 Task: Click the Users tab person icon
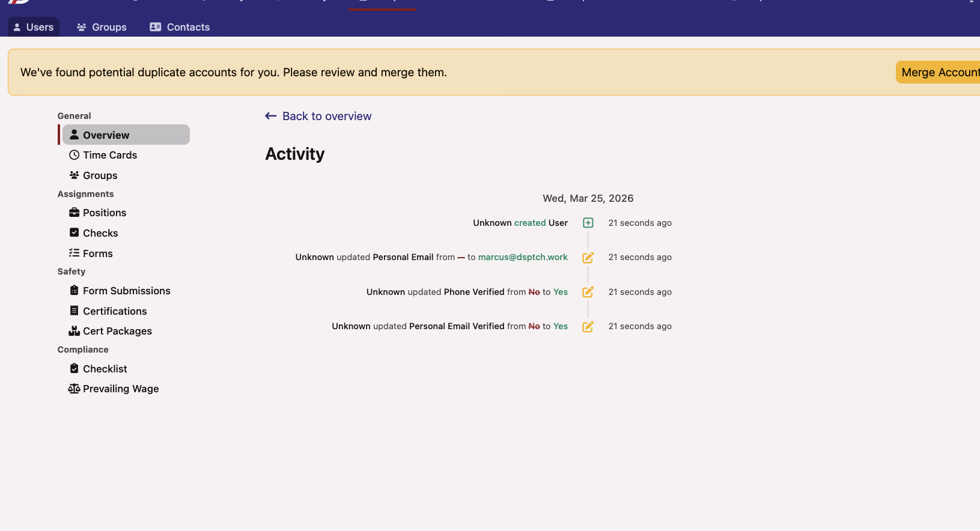17,27
